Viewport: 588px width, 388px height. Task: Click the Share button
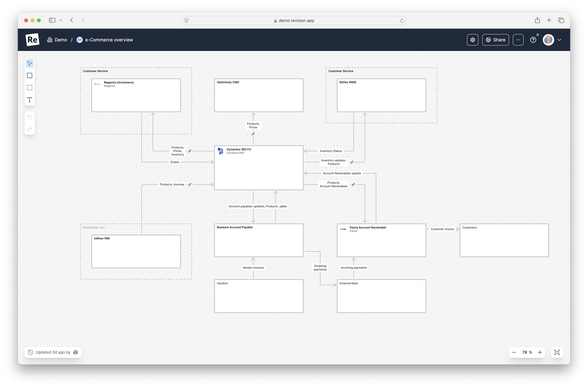pos(495,40)
